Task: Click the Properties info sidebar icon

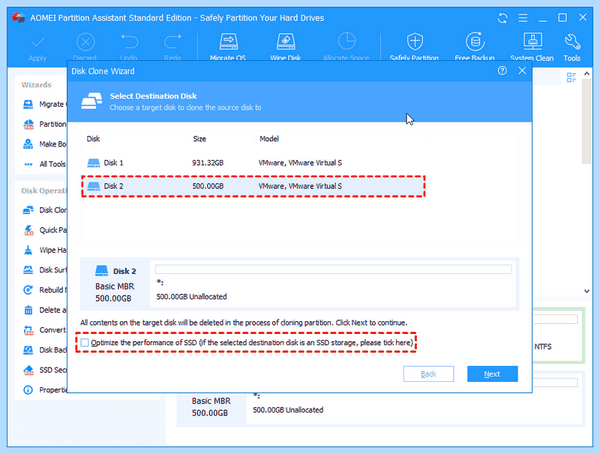Action: pos(28,390)
